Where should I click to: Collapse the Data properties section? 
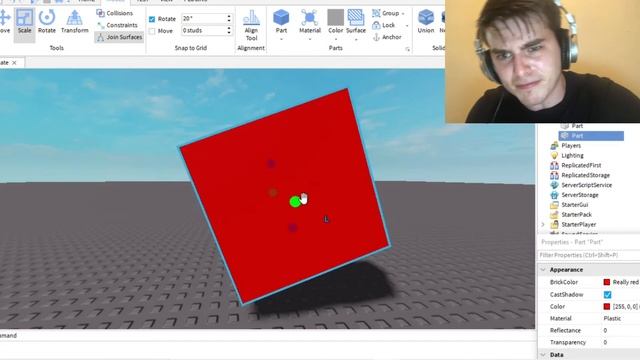click(543, 355)
